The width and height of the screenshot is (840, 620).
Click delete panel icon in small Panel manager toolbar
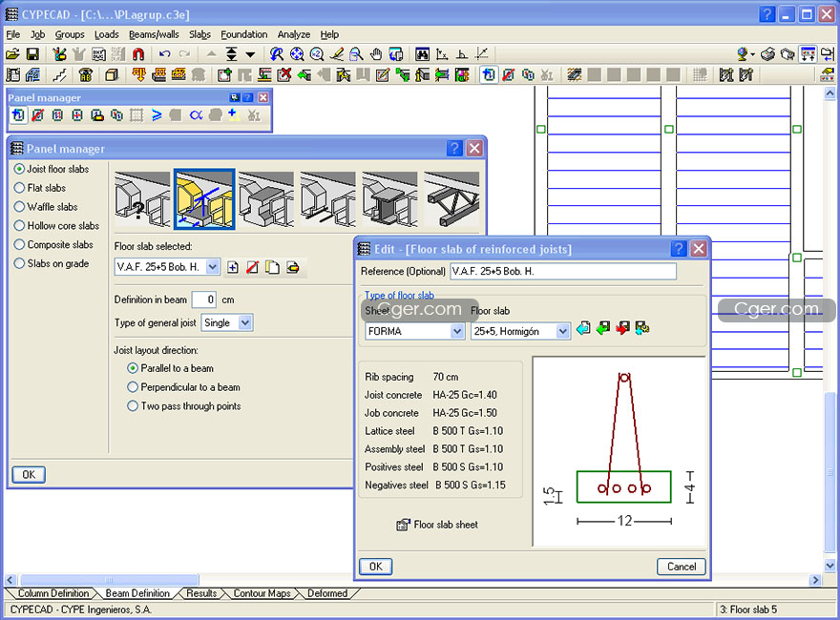37,115
